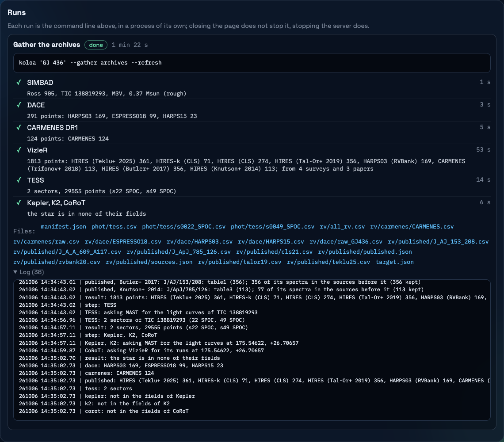Open rv/published/teklu25.csv link
The height and width of the screenshot is (442, 504).
click(x=328, y=262)
